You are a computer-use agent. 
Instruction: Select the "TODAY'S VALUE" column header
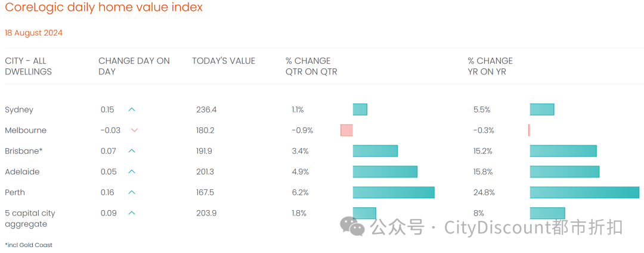click(224, 61)
